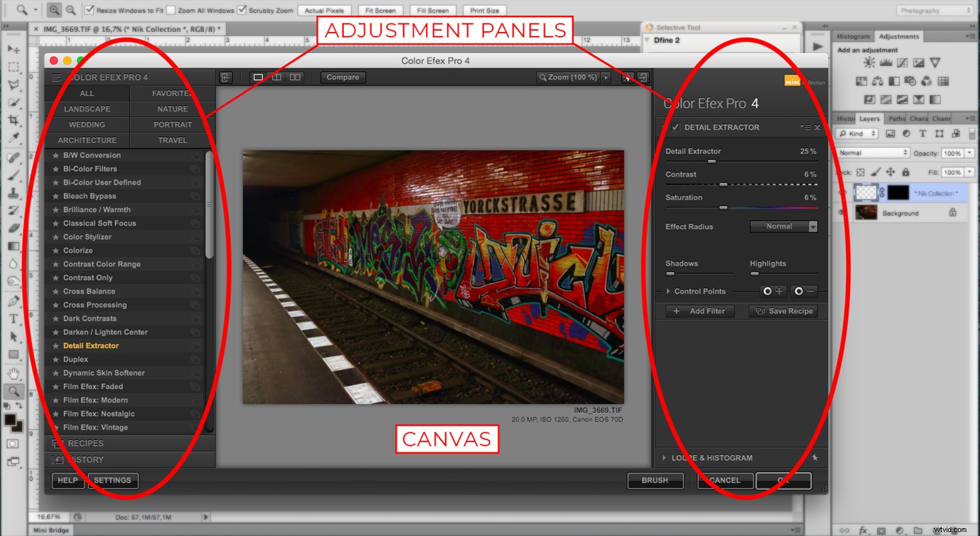Select the Film Efex: Vintage filter
Image resolution: width=980 pixels, height=536 pixels.
point(95,427)
